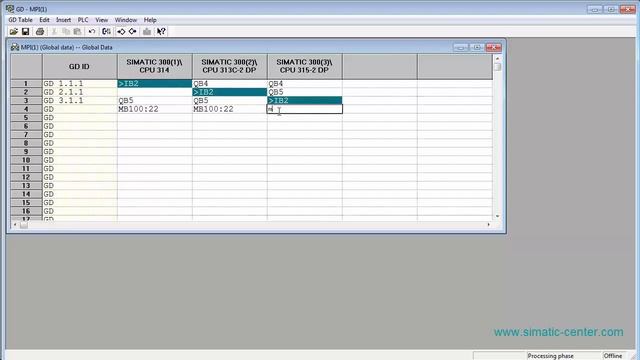Click QB5 cell under CPU 315-2 DP
Viewport: 640px width, 360px height.
pos(305,92)
